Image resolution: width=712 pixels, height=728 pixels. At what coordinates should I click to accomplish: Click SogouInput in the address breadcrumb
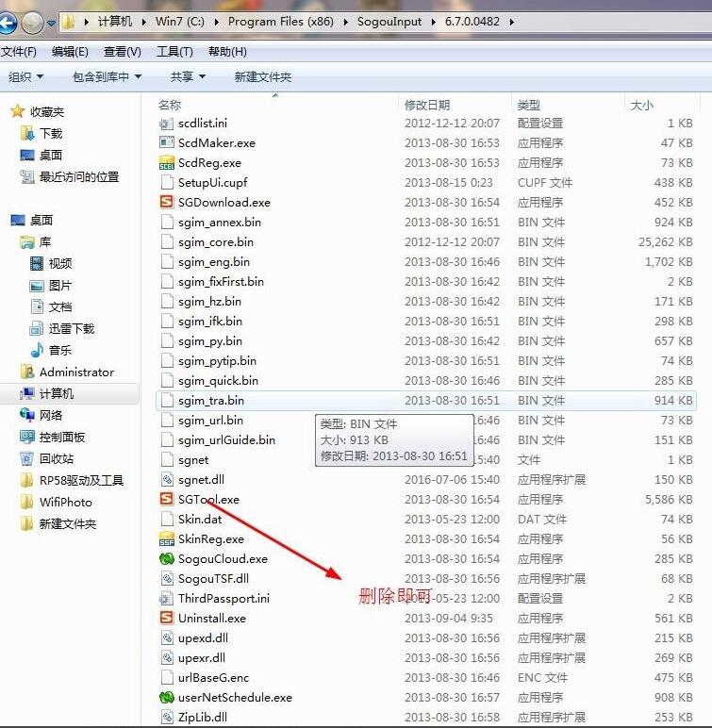point(389,22)
